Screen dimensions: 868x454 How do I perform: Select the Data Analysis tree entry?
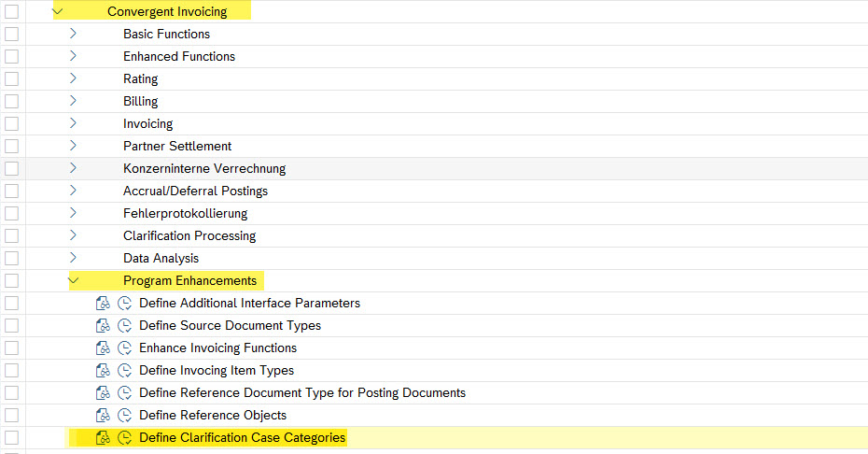tap(161, 258)
